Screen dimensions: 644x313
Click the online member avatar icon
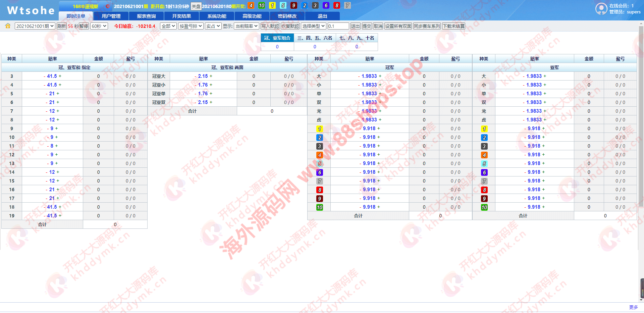tap(601, 9)
